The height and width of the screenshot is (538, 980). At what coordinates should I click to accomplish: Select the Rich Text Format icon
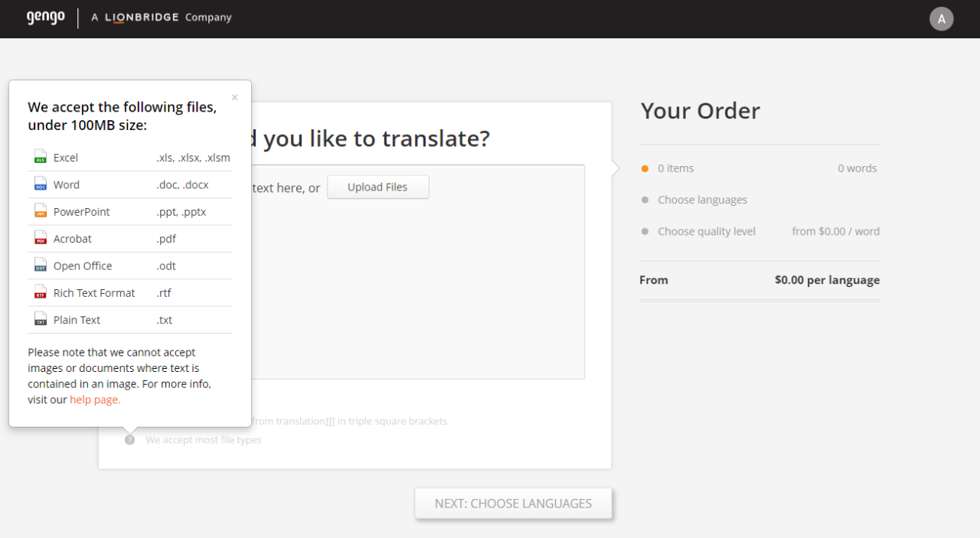[40, 292]
